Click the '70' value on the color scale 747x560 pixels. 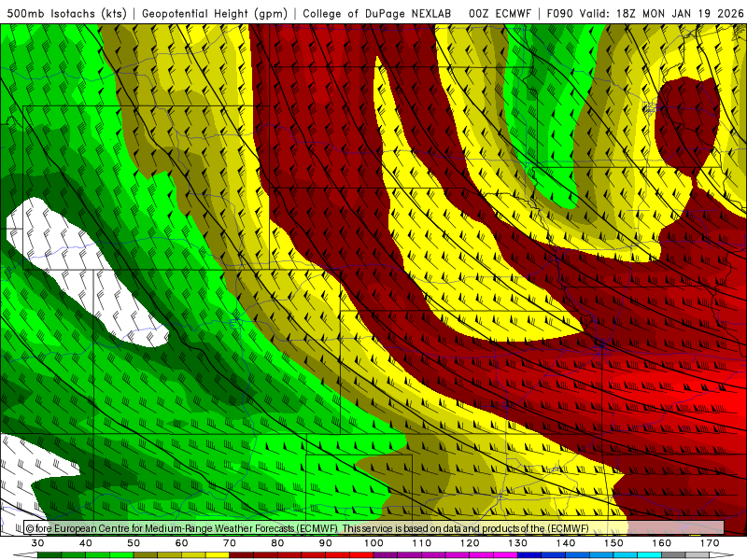(230, 543)
